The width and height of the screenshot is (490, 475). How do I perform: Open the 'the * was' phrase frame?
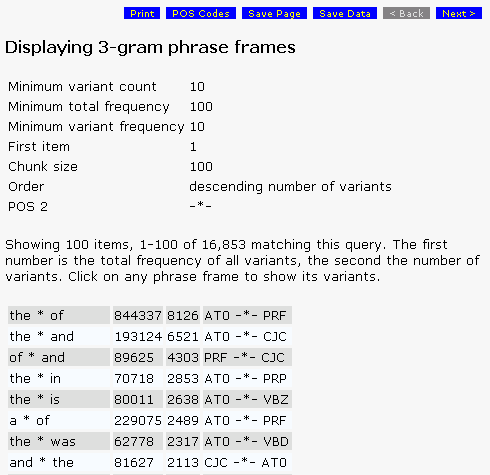(x=42, y=441)
